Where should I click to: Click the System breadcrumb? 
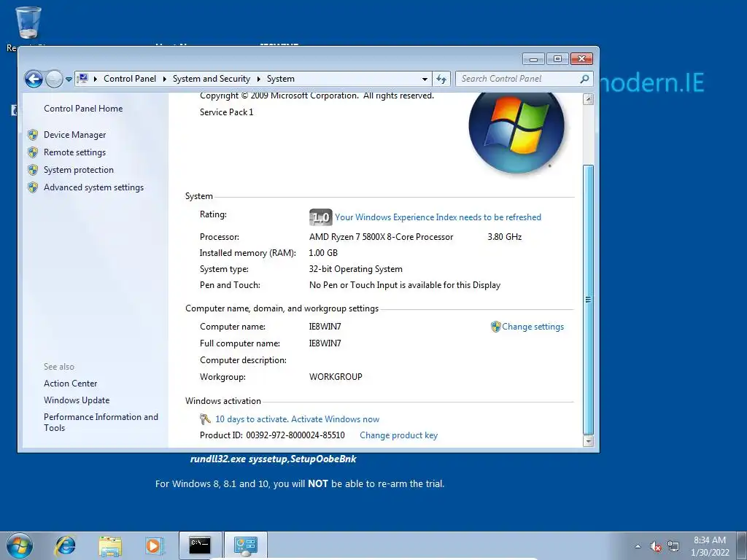click(x=281, y=79)
